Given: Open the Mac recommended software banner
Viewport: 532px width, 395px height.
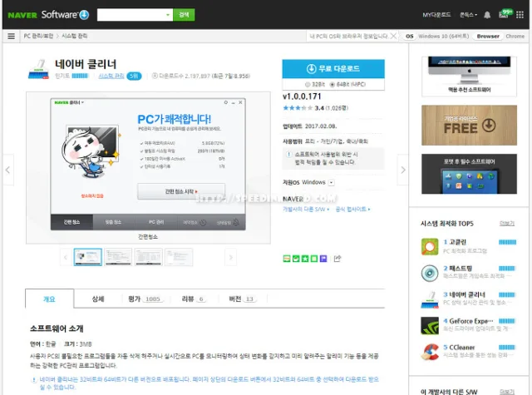Looking at the screenshot, I should coord(469,77).
